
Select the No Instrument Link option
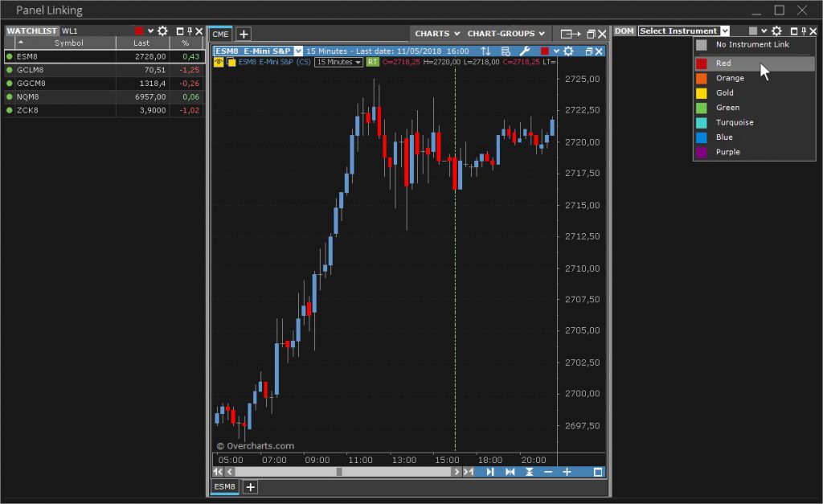(752, 45)
